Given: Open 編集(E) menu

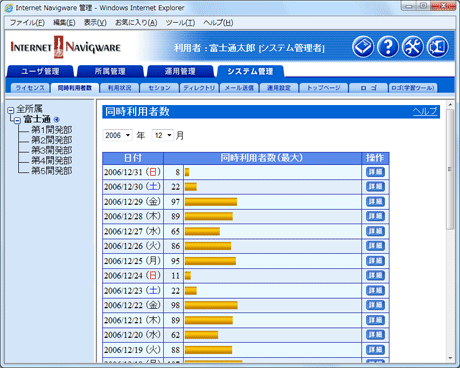Looking at the screenshot, I should pyautogui.click(x=64, y=23).
